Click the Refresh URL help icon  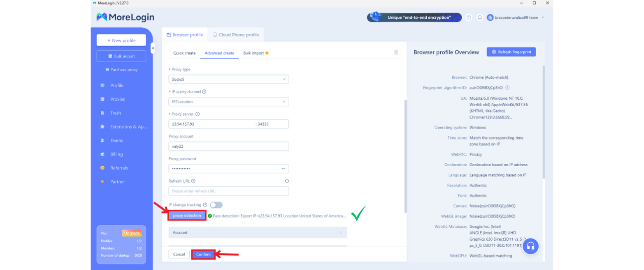pos(193,181)
